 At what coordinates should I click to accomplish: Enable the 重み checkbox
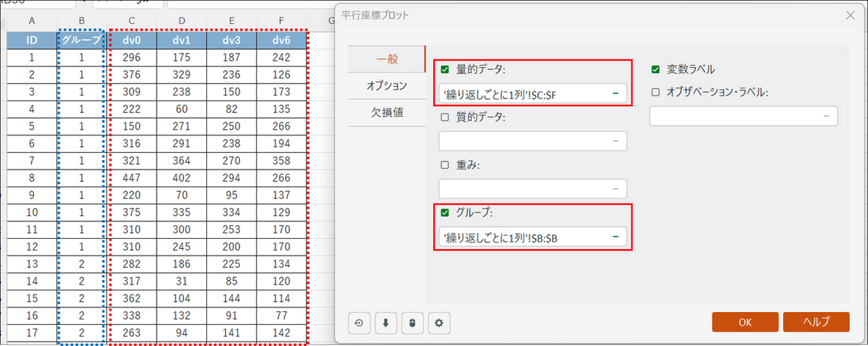[x=445, y=165]
